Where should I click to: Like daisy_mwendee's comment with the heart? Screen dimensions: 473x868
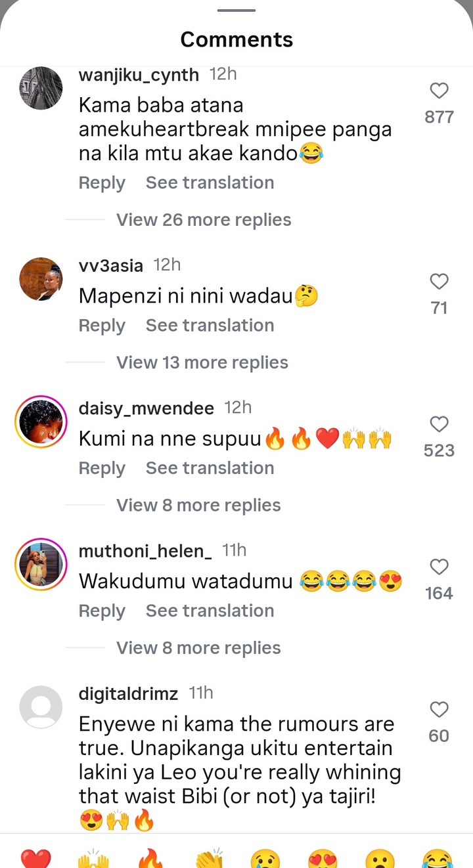pos(439,424)
